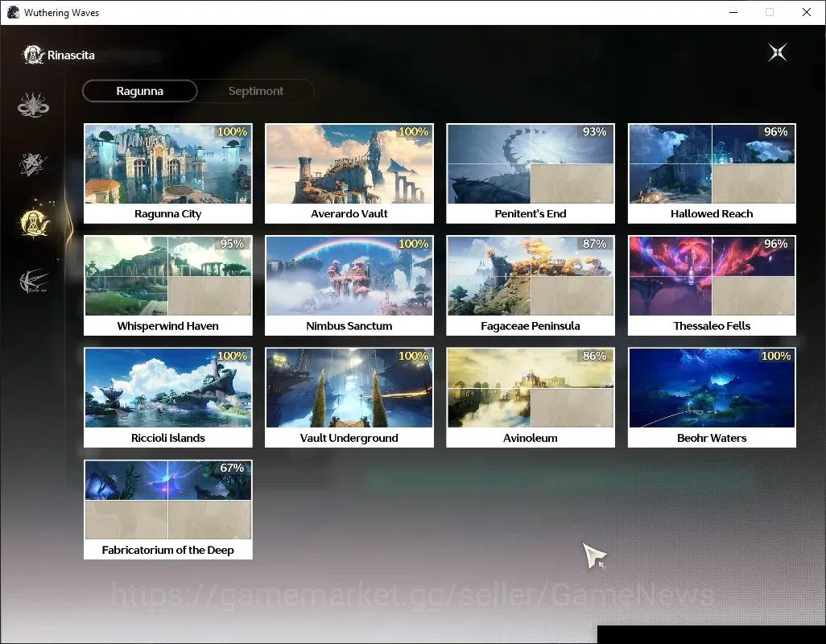Open the Thessaleo Fells card
This screenshot has height=644, width=826.
click(x=712, y=286)
